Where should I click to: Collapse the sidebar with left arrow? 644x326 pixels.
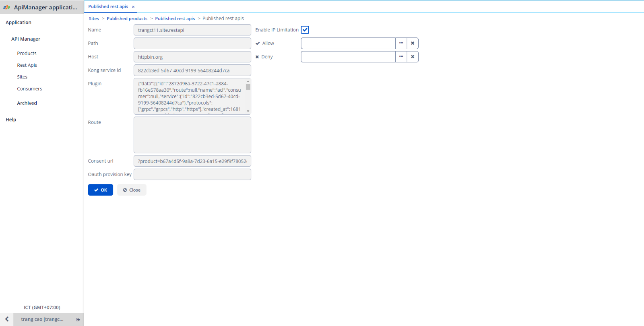(x=7, y=319)
